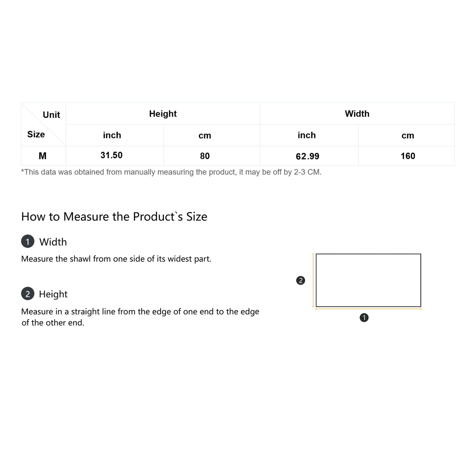Click the How to Measure heading
This screenshot has width=476, height=476.
point(114,216)
